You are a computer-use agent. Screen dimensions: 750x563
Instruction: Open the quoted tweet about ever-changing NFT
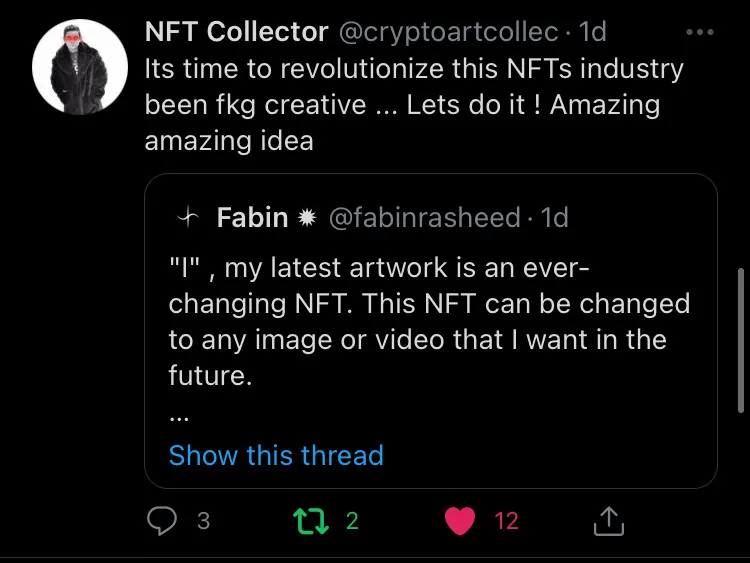[x=430, y=320]
